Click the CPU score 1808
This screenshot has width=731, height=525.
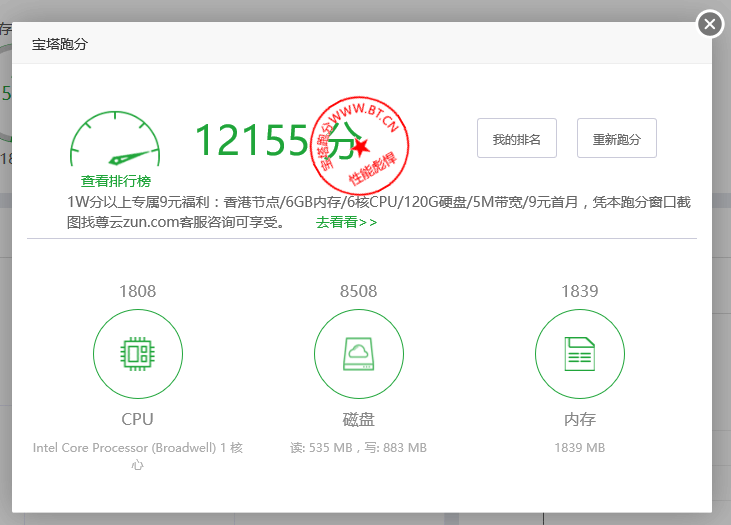click(138, 291)
